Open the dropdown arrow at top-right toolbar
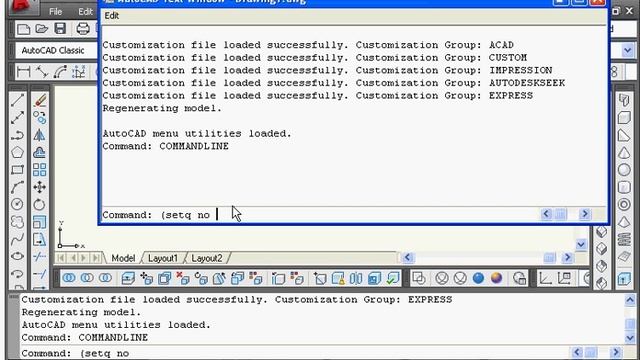This screenshot has height=360, width=640. pyautogui.click(x=628, y=51)
